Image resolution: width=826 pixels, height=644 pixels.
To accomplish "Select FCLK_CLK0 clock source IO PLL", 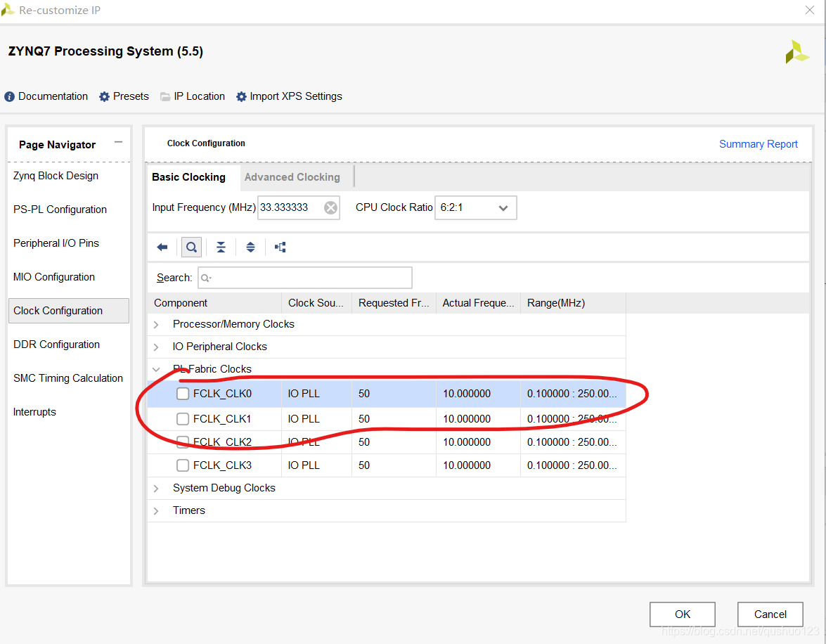I will [x=316, y=394].
